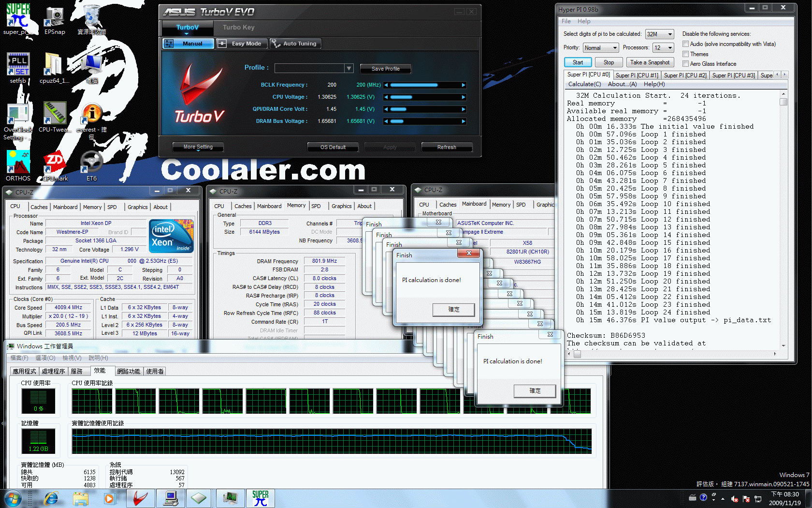Open Calculate(C) menu in Super PI
The width and height of the screenshot is (812, 508).
(584, 84)
